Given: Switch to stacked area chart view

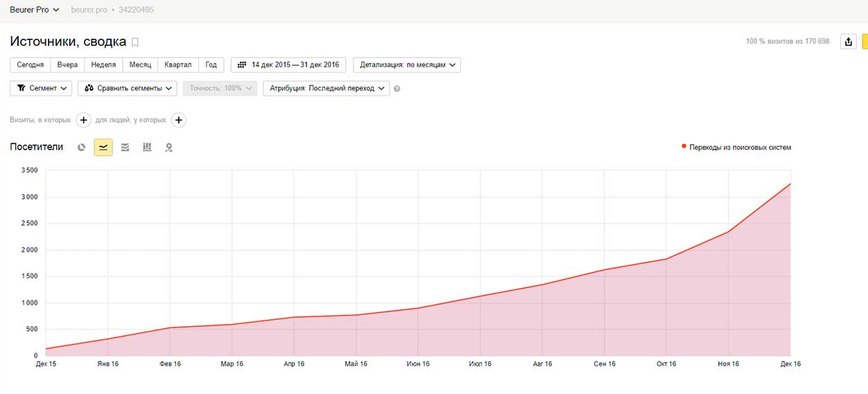Looking at the screenshot, I should pos(125,147).
